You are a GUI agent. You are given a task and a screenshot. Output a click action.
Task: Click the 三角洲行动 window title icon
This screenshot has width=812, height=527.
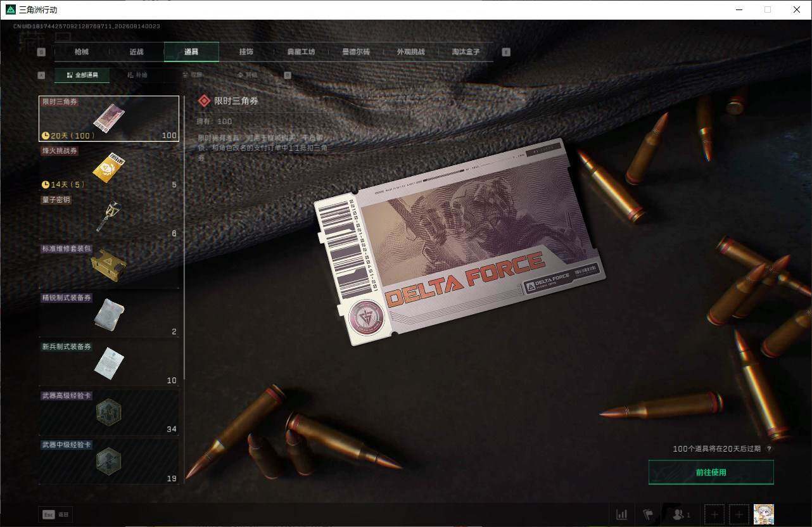pyautogui.click(x=10, y=10)
